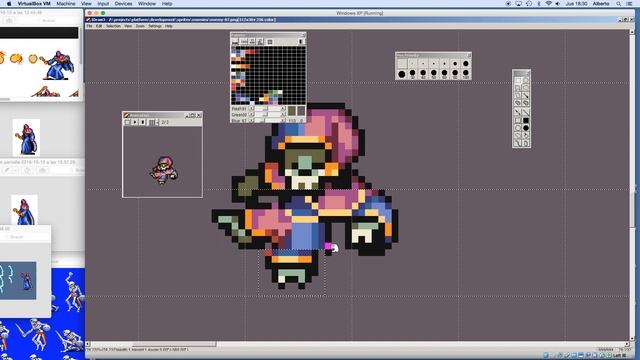Click the rightmost icon in Palette toolbar
Screen dimensions: 640x360
(x=301, y=42)
